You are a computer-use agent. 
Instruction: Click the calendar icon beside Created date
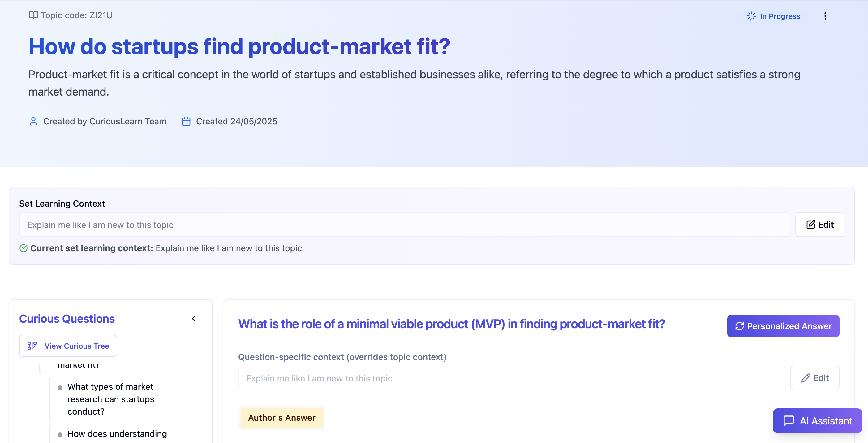coord(186,121)
